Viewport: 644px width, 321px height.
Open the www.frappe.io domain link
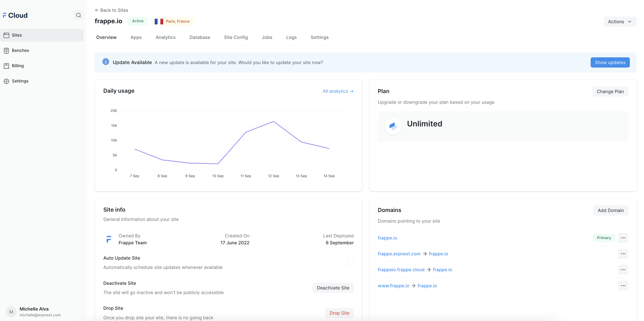(393, 286)
